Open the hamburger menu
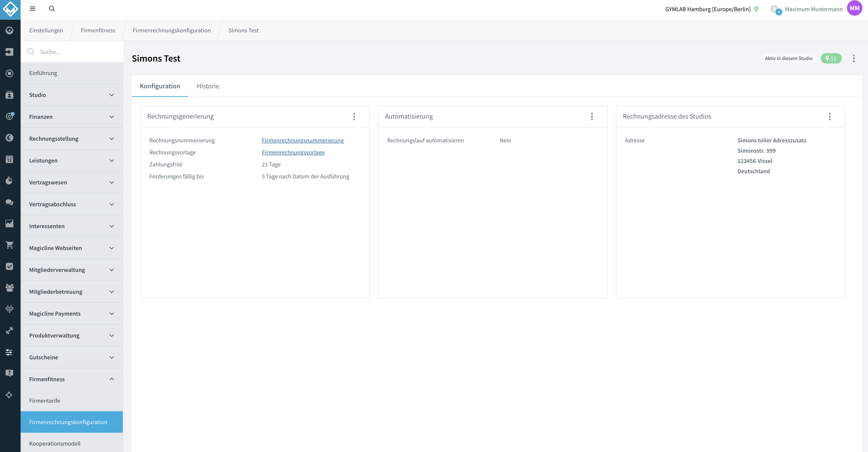This screenshot has width=868, height=452. [x=32, y=9]
